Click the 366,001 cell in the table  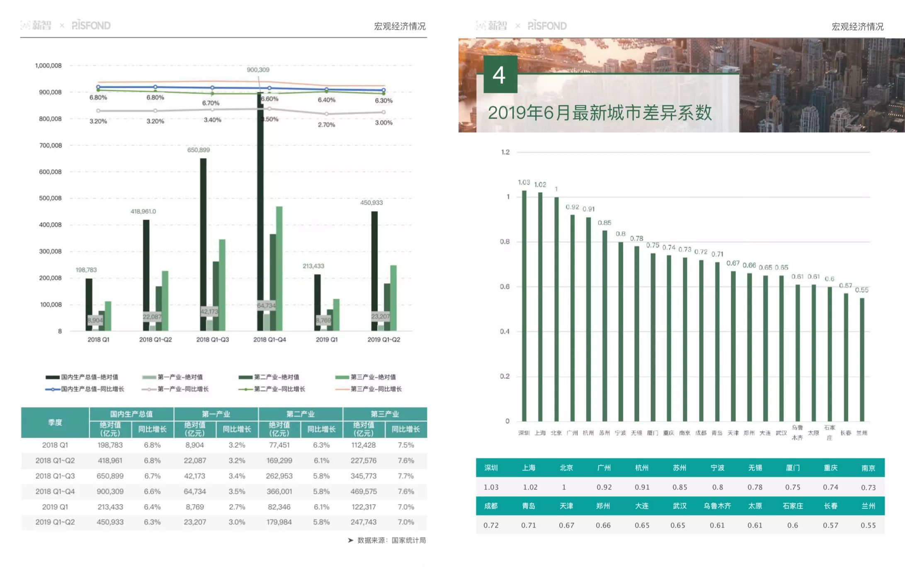click(279, 491)
